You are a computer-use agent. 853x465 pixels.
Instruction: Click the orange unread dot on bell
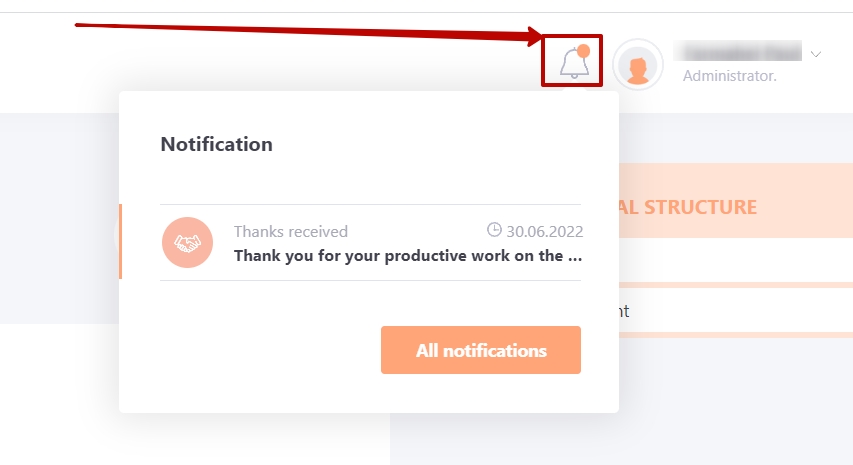(x=583, y=51)
